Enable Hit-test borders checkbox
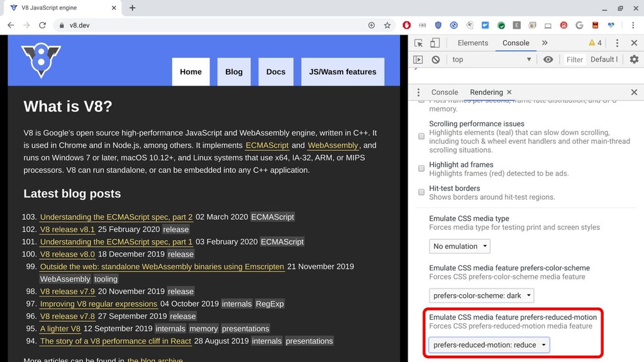This screenshot has height=362, width=644. pos(421,192)
